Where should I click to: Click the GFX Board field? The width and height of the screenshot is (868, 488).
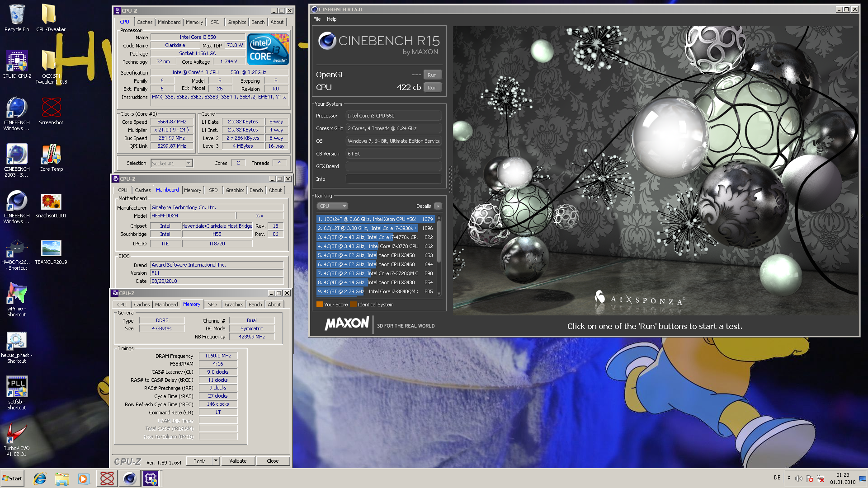click(x=394, y=166)
